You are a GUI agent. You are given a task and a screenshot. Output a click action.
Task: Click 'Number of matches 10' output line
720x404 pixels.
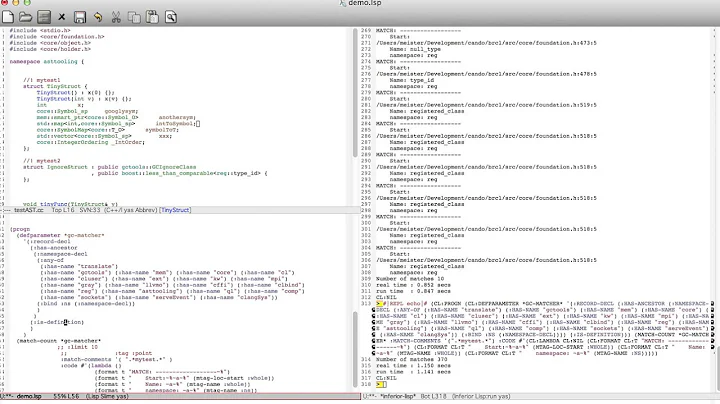coord(410,279)
